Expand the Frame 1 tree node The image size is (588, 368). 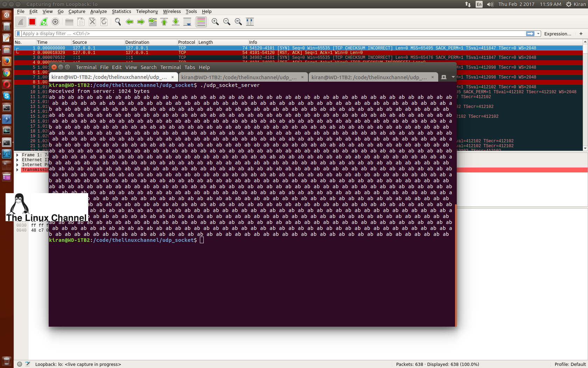[17, 155]
